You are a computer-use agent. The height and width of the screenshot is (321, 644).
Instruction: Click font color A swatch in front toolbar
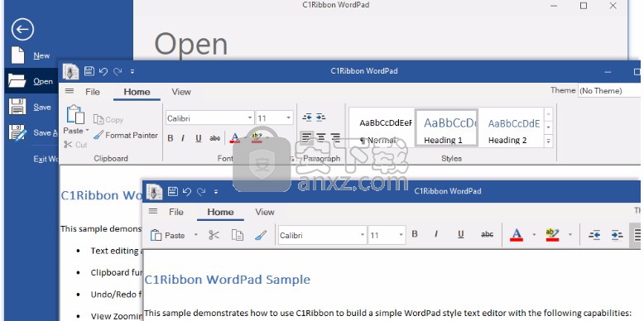[517, 234]
